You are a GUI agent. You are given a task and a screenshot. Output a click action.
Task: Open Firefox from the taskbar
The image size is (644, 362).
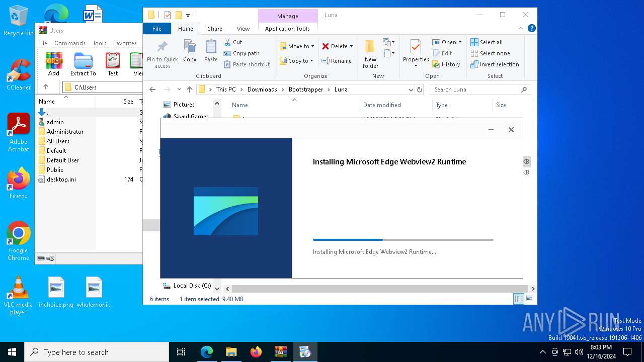click(256, 352)
